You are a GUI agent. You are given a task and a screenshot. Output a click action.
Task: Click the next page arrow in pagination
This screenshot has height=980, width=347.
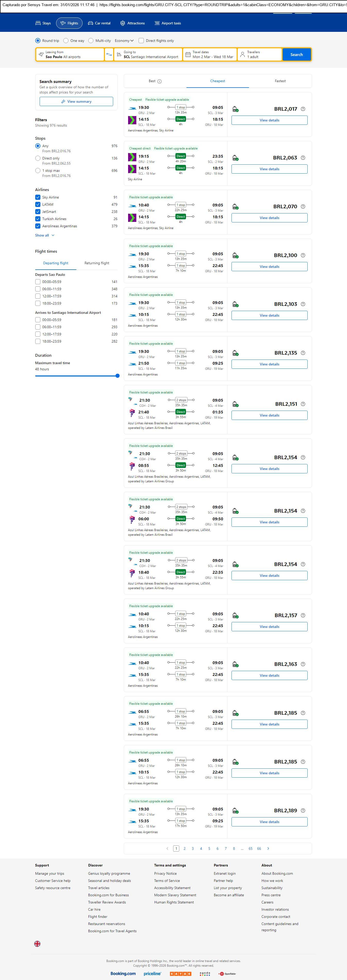click(x=268, y=848)
